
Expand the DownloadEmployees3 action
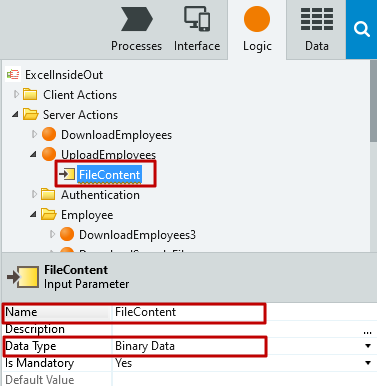click(52, 234)
